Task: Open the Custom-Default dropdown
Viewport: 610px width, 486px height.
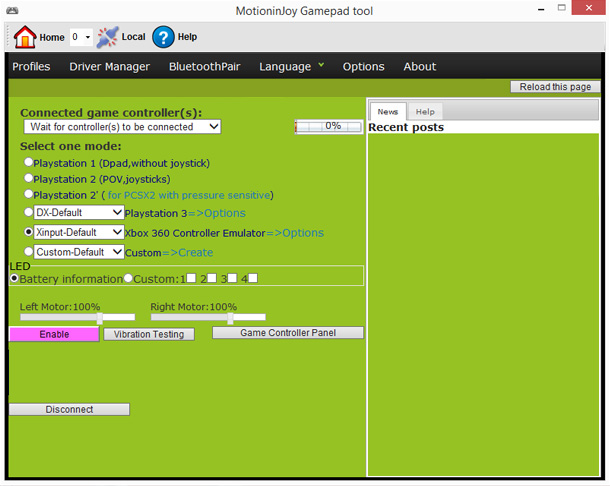Action: (79, 252)
